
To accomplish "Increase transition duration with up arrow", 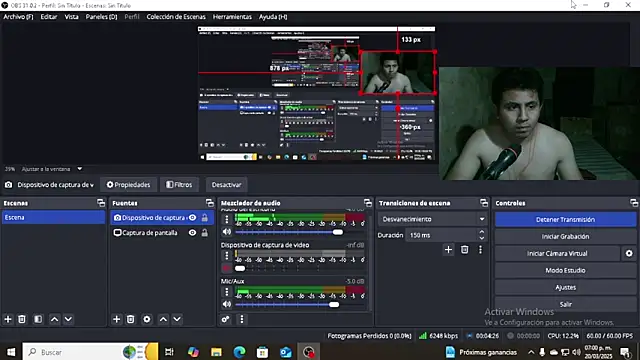I will click(482, 232).
